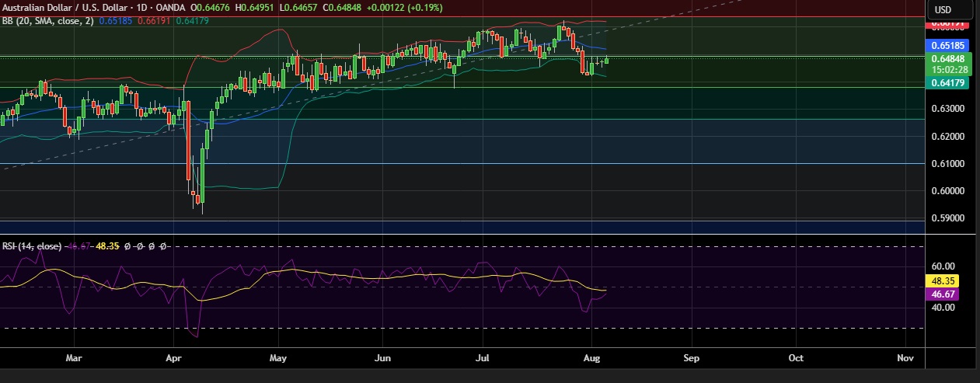Viewport: 980px width, 383px height.
Task: Click the teal 0.64179 price label on the axis
Action: pos(948,84)
